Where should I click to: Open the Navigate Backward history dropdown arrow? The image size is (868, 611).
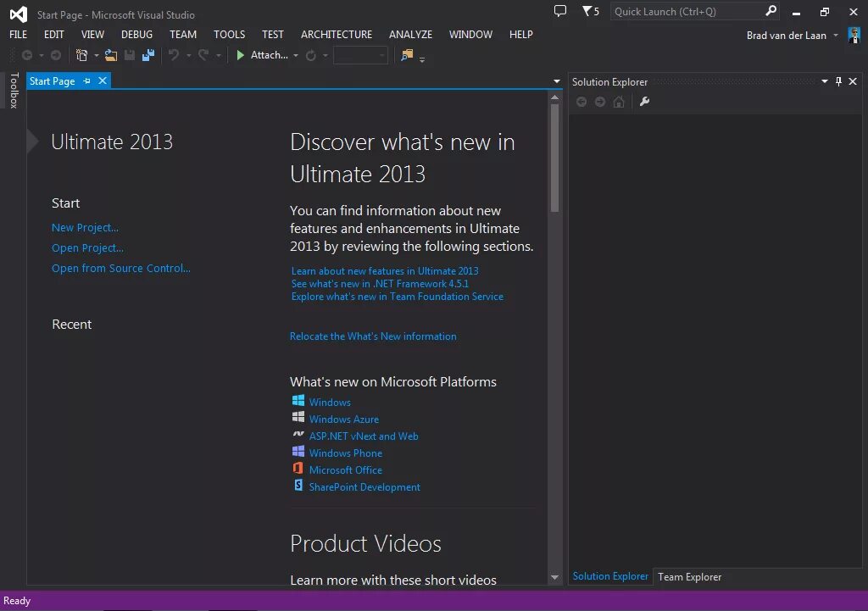pos(41,55)
